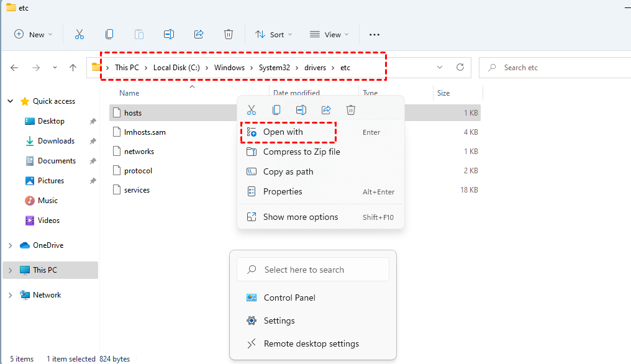Image resolution: width=631 pixels, height=364 pixels.
Task: Expand the OneDrive tree node
Action: coord(10,245)
